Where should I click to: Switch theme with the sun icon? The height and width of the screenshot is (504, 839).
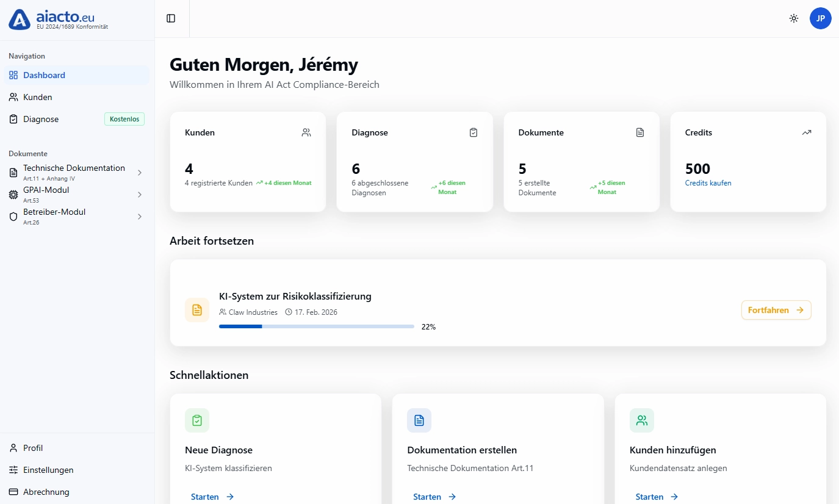[x=793, y=18]
